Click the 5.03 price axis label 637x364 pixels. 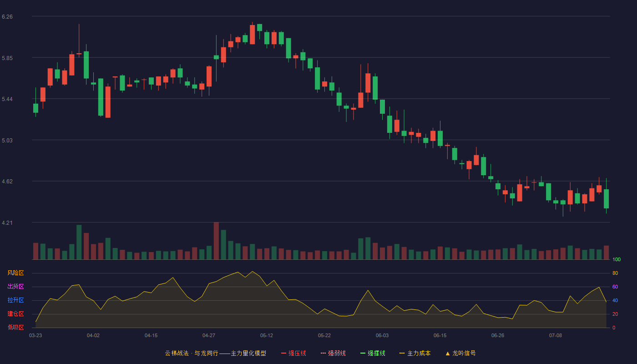point(7,141)
